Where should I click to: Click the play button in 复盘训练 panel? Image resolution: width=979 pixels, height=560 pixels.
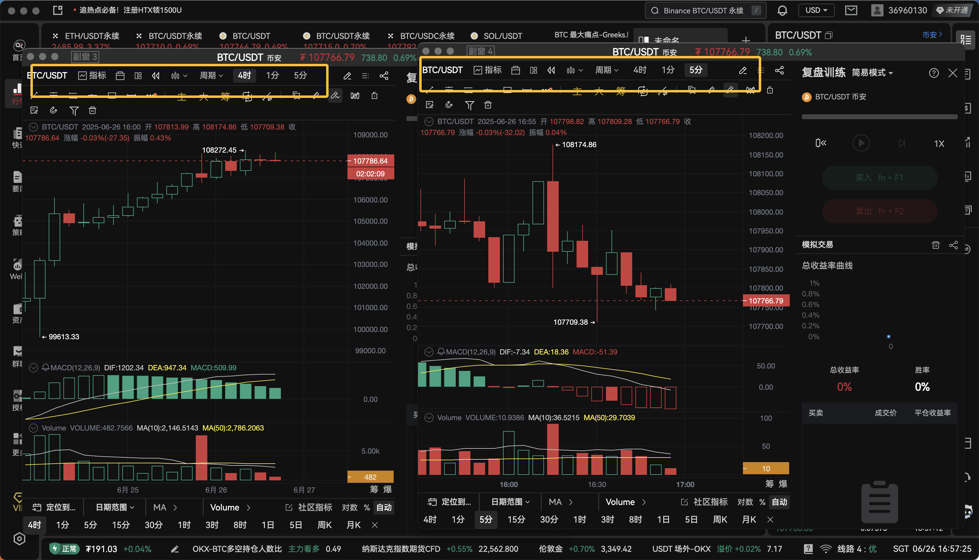coord(861,143)
